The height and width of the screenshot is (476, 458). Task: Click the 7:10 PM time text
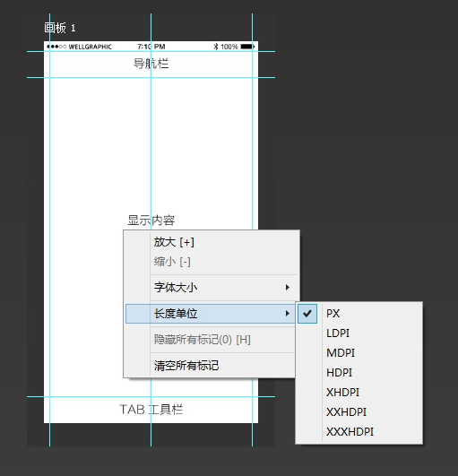[151, 47]
